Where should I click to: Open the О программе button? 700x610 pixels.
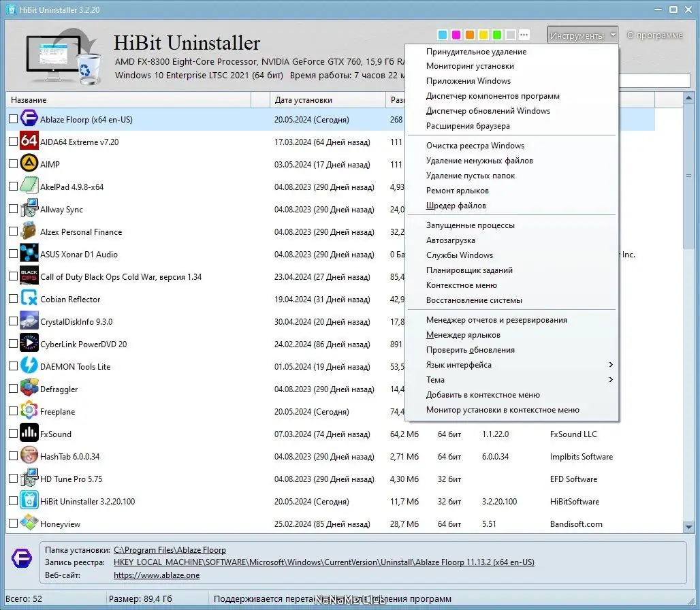point(654,35)
